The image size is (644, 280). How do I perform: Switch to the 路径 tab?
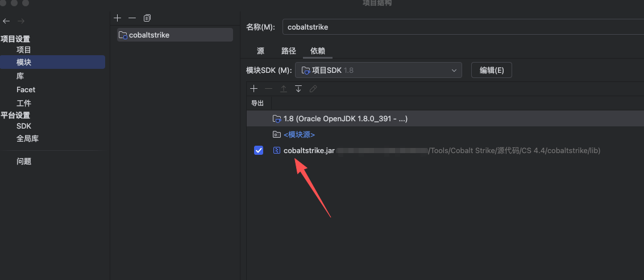pos(289,51)
